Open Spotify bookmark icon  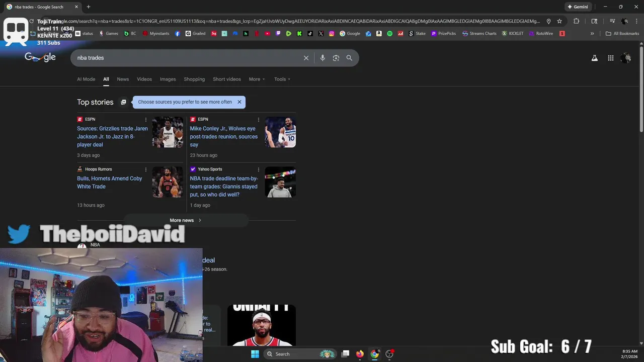389,34
